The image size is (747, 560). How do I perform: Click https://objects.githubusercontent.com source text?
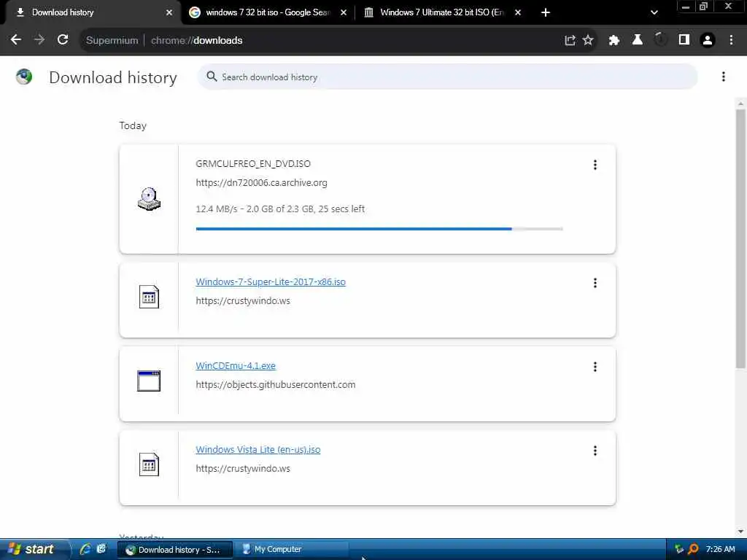[x=275, y=385]
